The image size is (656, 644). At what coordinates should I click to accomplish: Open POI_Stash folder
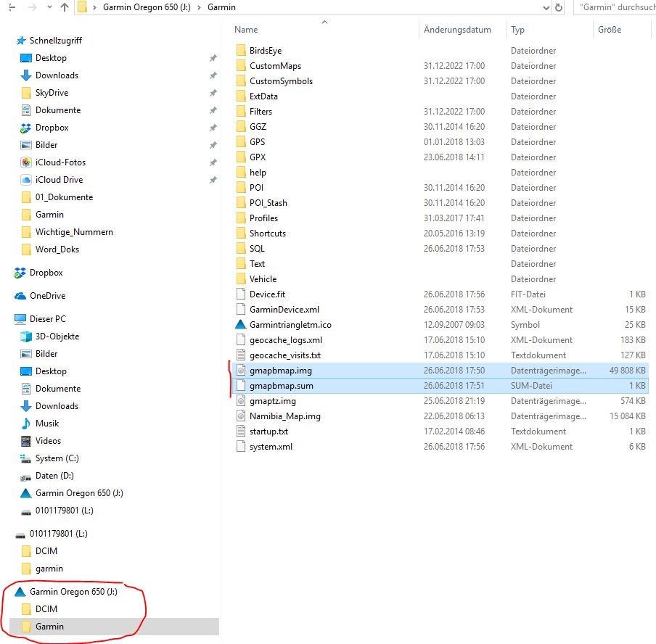click(x=268, y=203)
